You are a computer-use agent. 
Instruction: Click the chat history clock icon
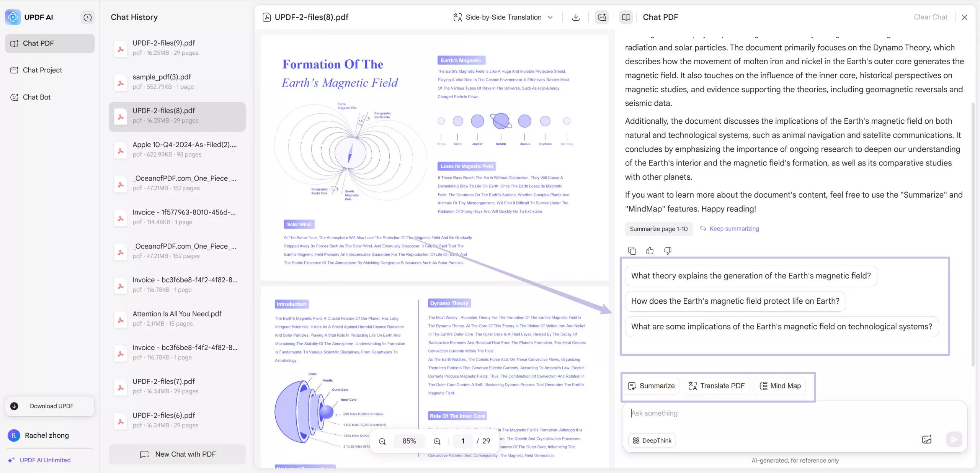click(88, 17)
